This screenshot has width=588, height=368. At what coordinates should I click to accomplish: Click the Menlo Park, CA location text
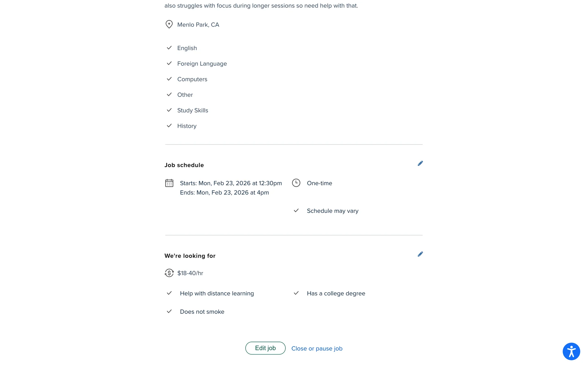click(x=198, y=25)
